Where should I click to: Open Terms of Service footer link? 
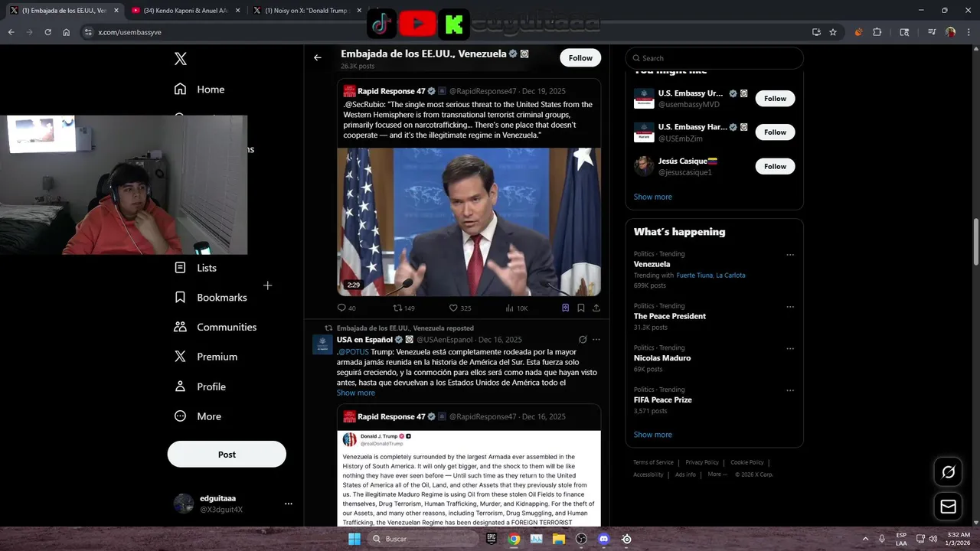pyautogui.click(x=653, y=462)
